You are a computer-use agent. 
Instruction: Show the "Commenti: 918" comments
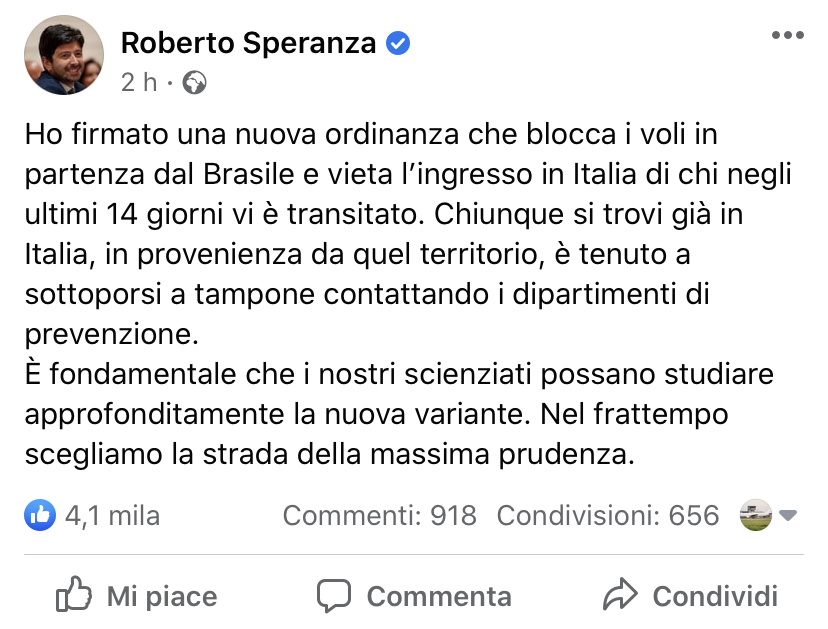click(x=379, y=516)
